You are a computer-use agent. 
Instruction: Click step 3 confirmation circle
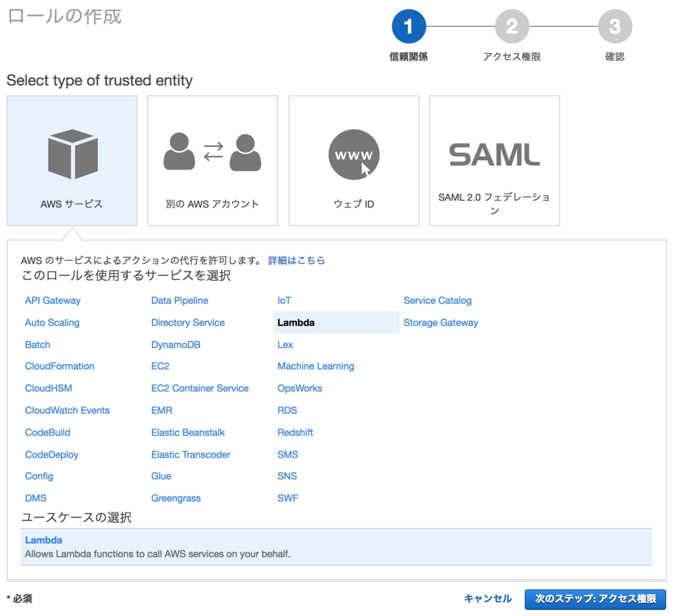tap(615, 26)
